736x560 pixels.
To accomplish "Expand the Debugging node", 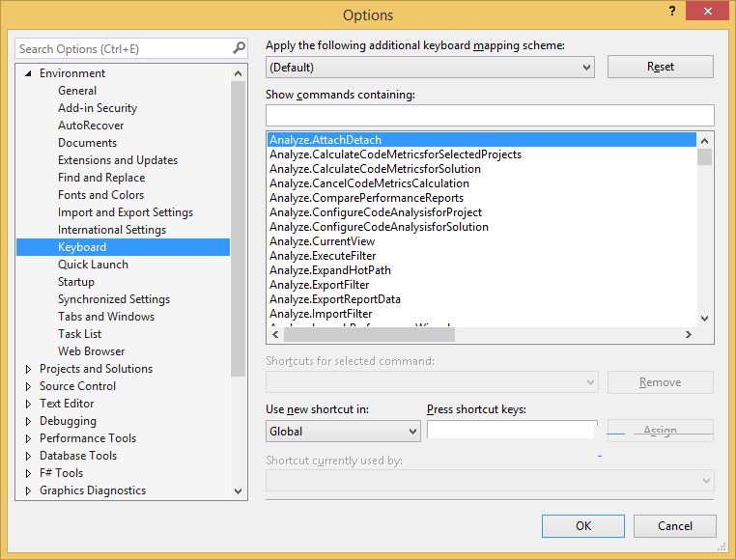I will (x=28, y=421).
